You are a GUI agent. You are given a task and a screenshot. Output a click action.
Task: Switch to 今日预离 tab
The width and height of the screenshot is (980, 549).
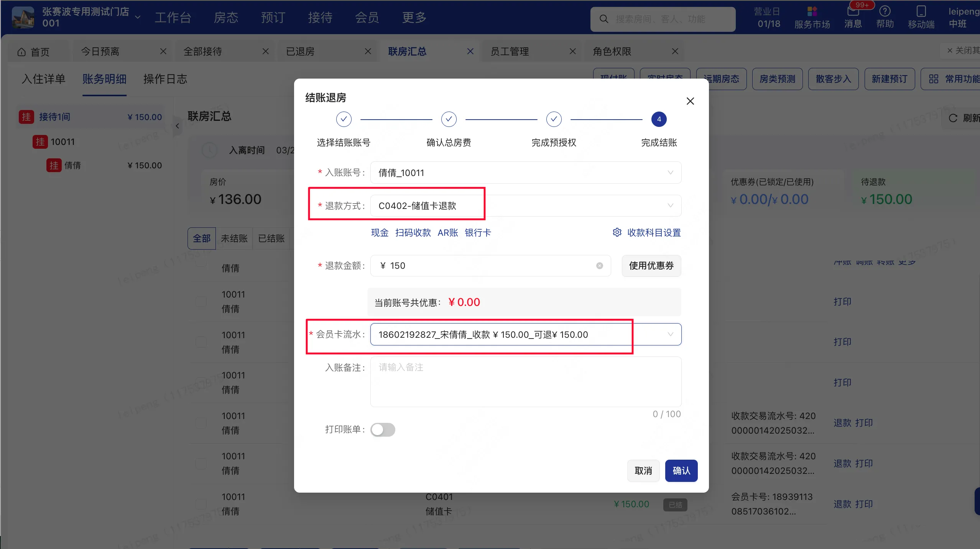point(100,51)
